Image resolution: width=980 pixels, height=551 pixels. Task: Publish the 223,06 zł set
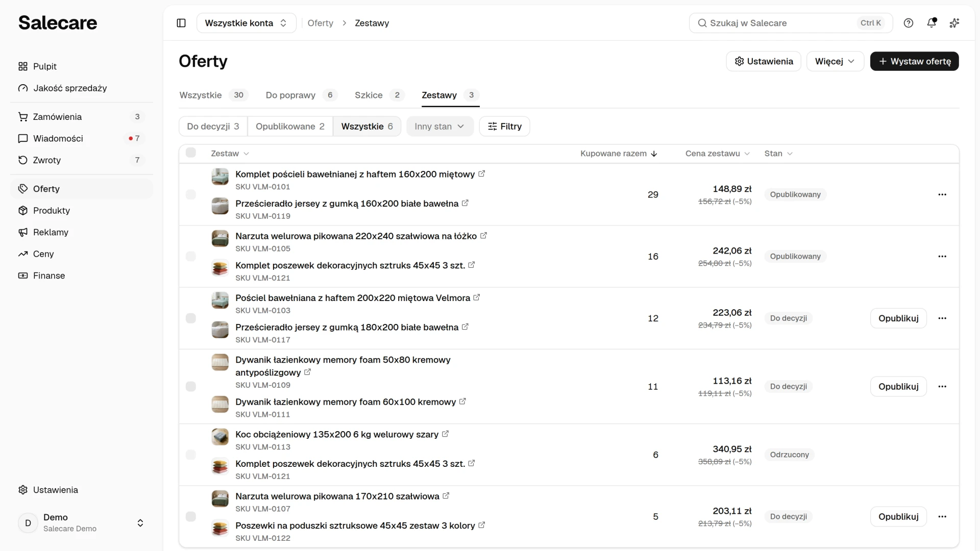click(x=898, y=318)
